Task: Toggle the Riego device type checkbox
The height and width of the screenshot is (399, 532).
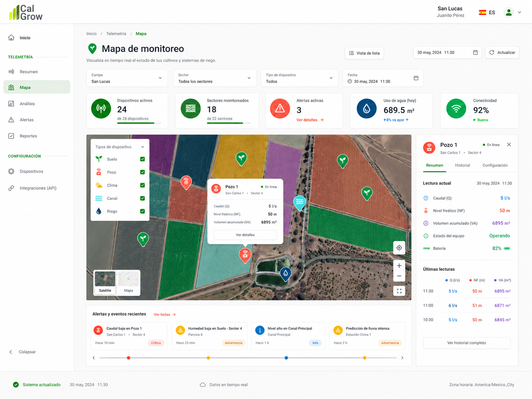Action: [143, 211]
